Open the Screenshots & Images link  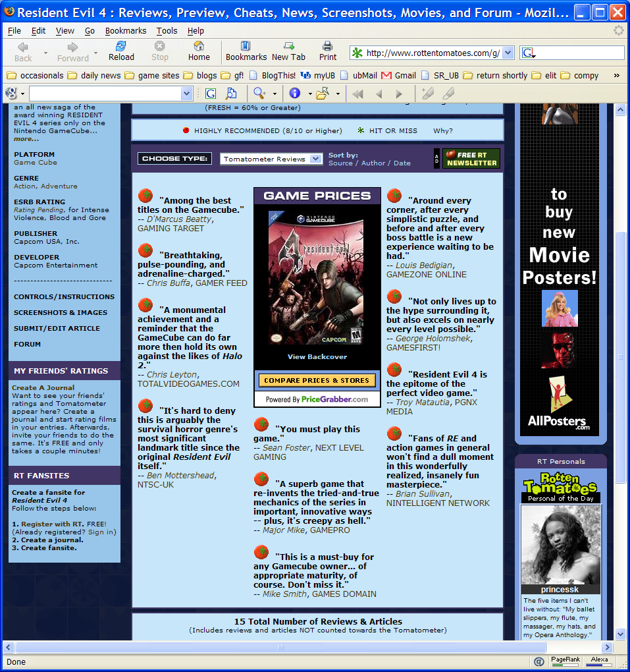click(x=60, y=313)
